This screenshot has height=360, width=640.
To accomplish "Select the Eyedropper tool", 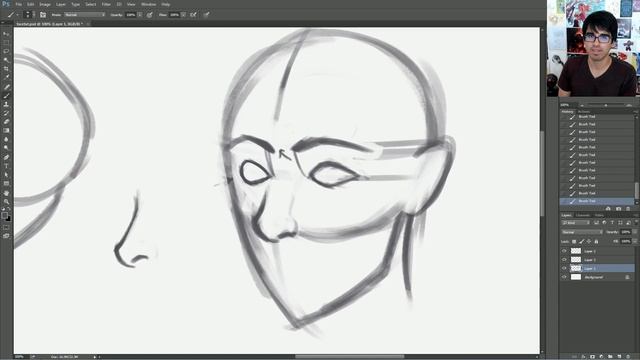I will (6, 77).
